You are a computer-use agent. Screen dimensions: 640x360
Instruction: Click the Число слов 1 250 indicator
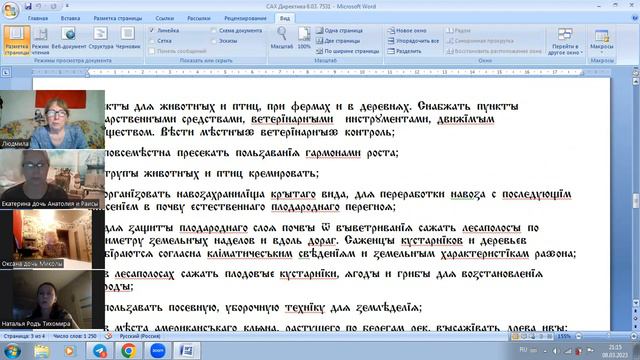click(x=75, y=336)
